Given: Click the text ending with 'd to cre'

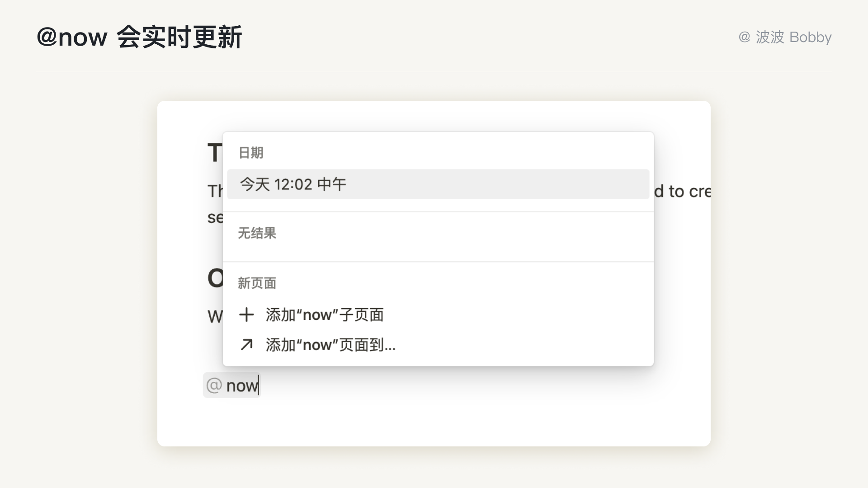Looking at the screenshot, I should (682, 192).
